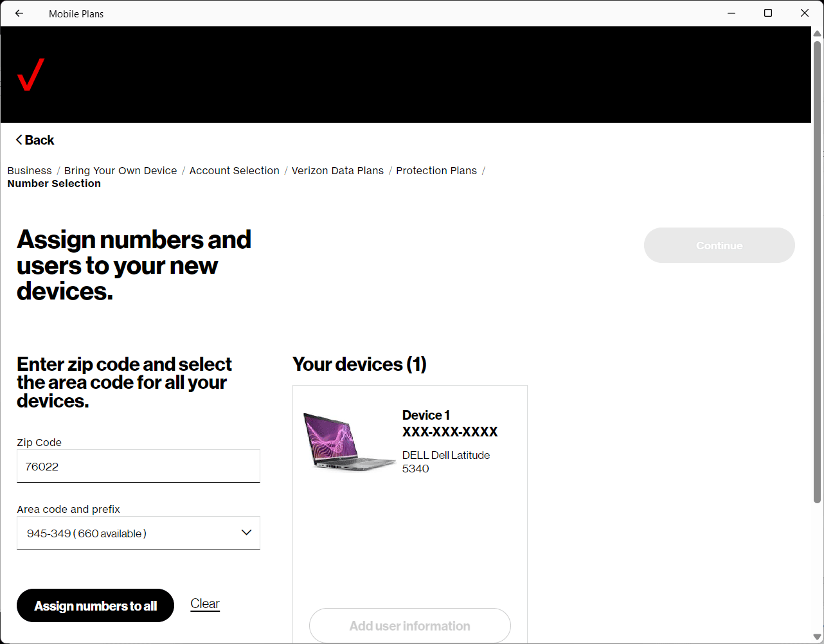Image resolution: width=824 pixels, height=644 pixels.
Task: Click the scroll down arrow
Action: coord(817,637)
